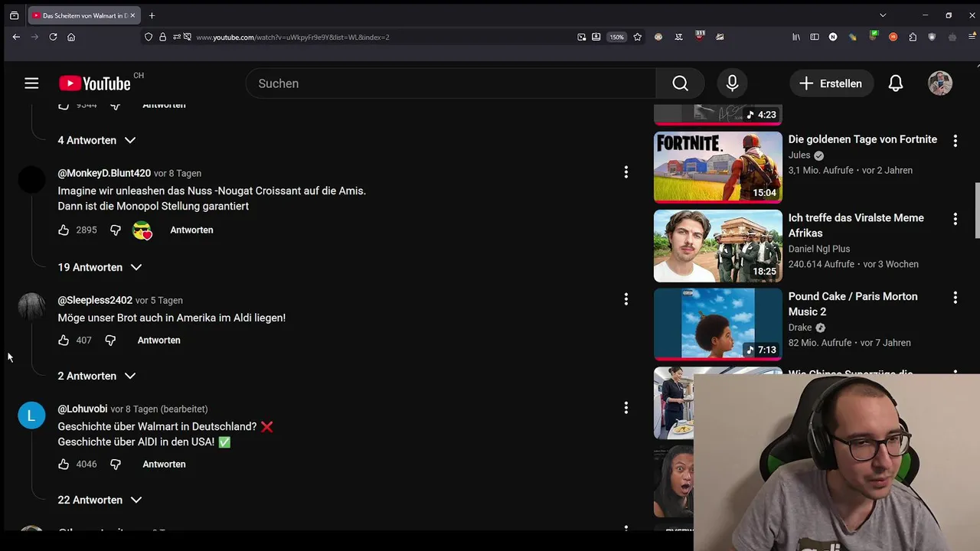Image resolution: width=980 pixels, height=551 pixels.
Task: Like the @MonkeyD.Blunt420 comment
Action: pos(64,230)
